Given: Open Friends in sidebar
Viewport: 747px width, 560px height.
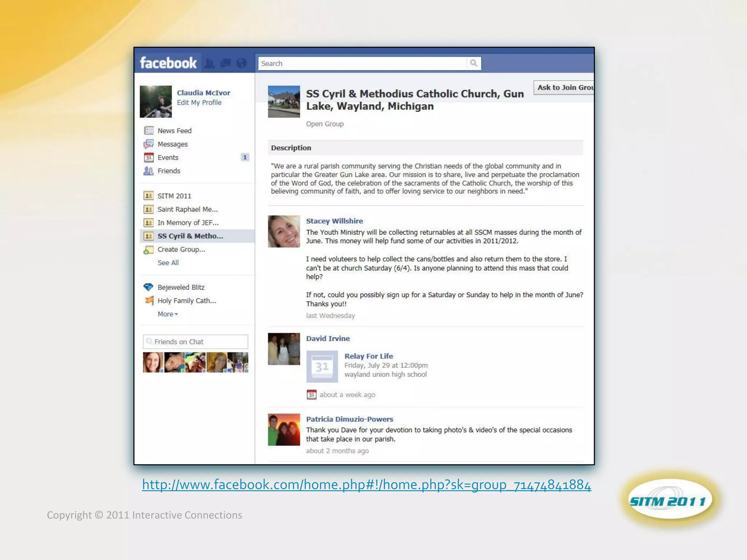Looking at the screenshot, I should [169, 171].
